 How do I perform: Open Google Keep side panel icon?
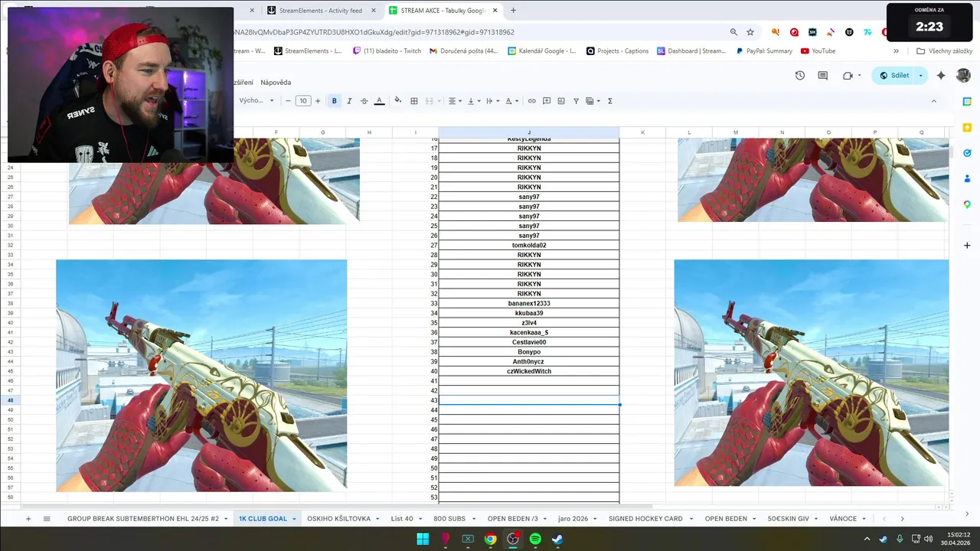click(x=967, y=127)
